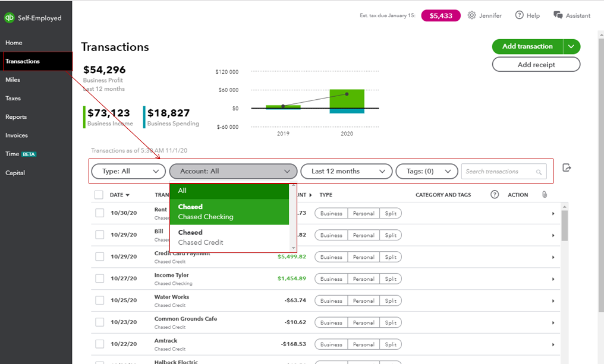Click the transaction table scrollbar thumb

coord(564,226)
